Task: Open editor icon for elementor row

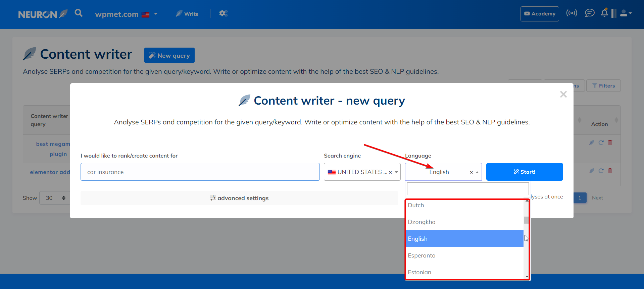Action: [592, 171]
